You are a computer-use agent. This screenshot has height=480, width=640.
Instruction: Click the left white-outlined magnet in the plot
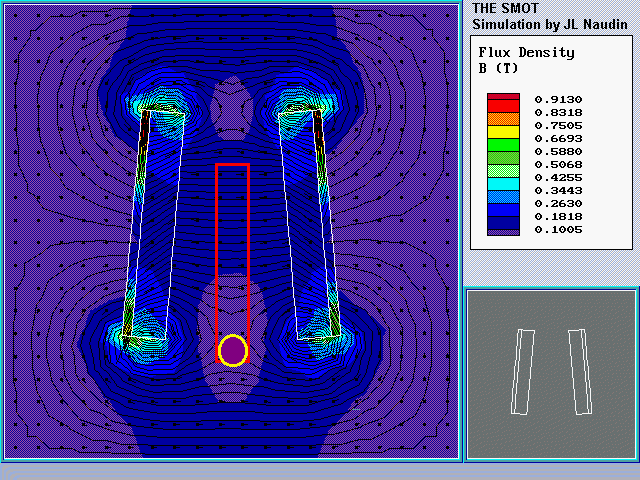153,224
